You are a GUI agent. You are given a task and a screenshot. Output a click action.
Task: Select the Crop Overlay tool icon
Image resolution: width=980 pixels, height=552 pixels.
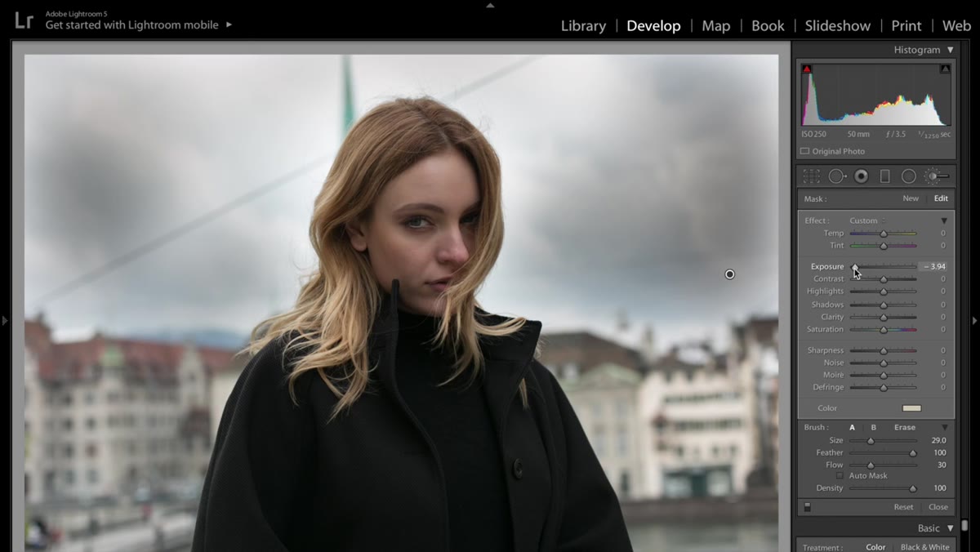pyautogui.click(x=811, y=176)
